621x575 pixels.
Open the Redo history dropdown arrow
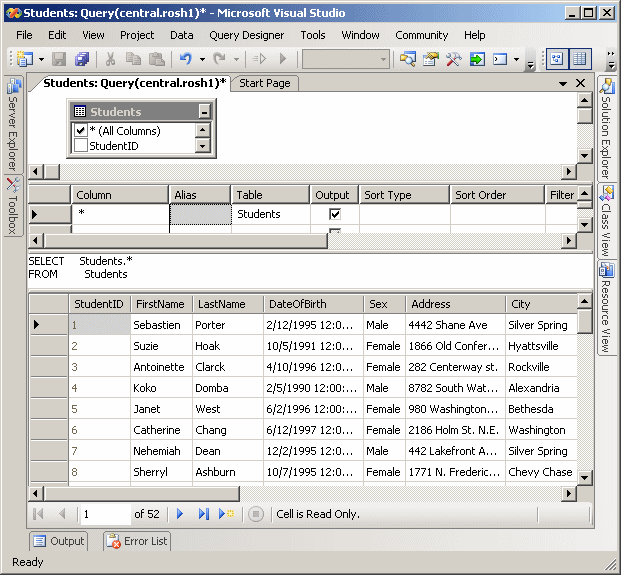pos(236,59)
